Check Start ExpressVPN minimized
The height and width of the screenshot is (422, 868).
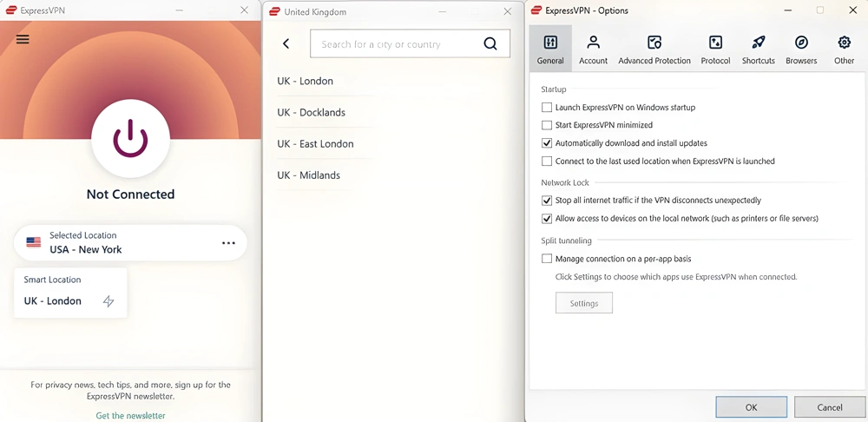point(547,125)
